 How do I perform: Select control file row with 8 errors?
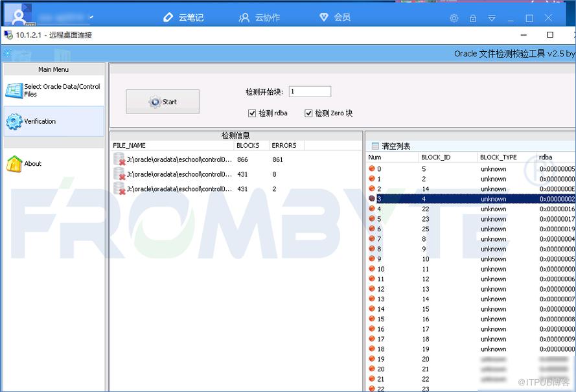[236, 174]
